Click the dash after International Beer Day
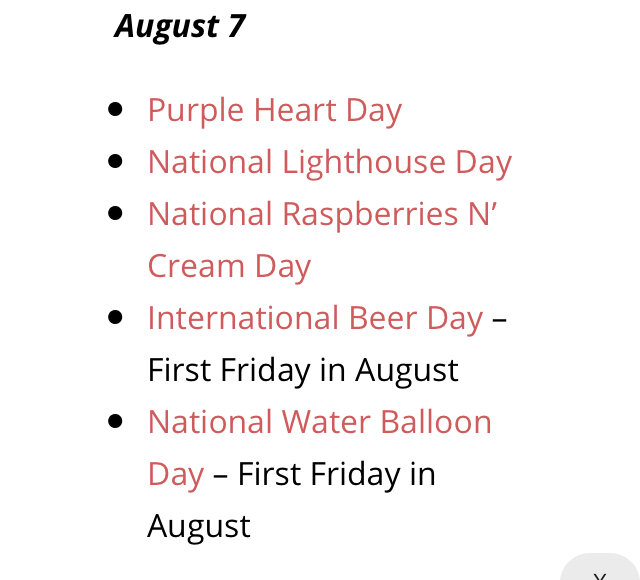Image resolution: width=640 pixels, height=580 pixels. [499, 319]
